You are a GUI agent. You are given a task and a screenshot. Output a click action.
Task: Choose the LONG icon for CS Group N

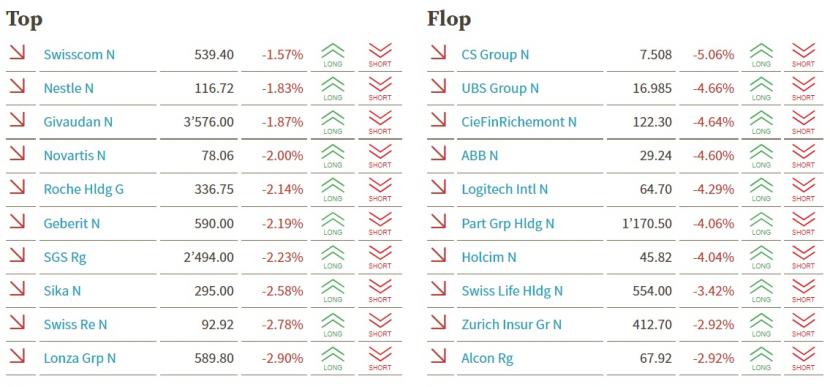[761, 55]
